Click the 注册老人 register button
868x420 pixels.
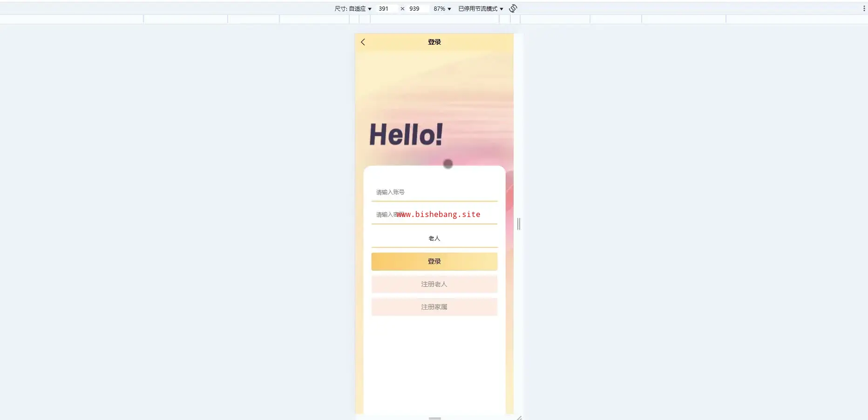click(x=434, y=284)
